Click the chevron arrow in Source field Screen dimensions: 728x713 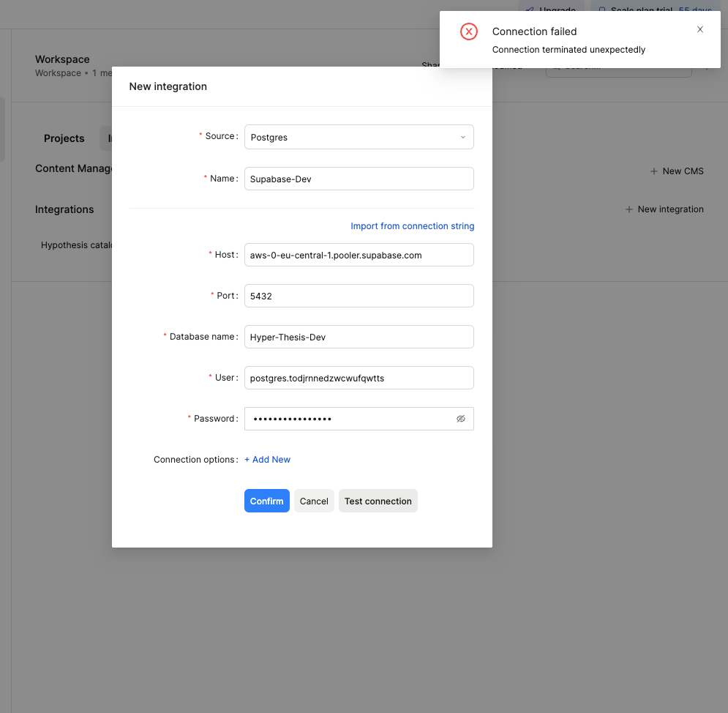pyautogui.click(x=463, y=137)
